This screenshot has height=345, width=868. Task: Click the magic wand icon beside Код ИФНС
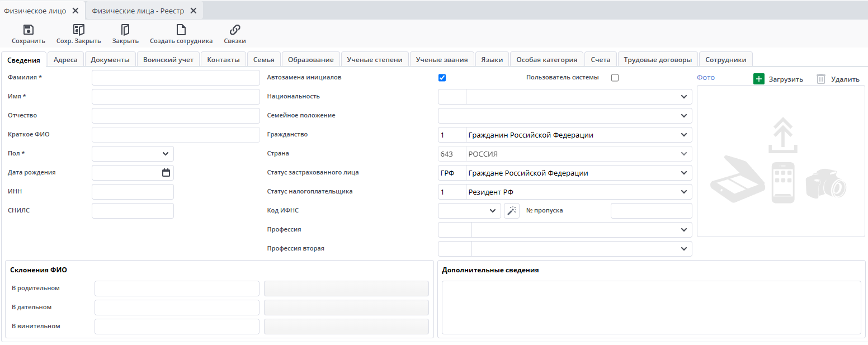click(x=512, y=211)
